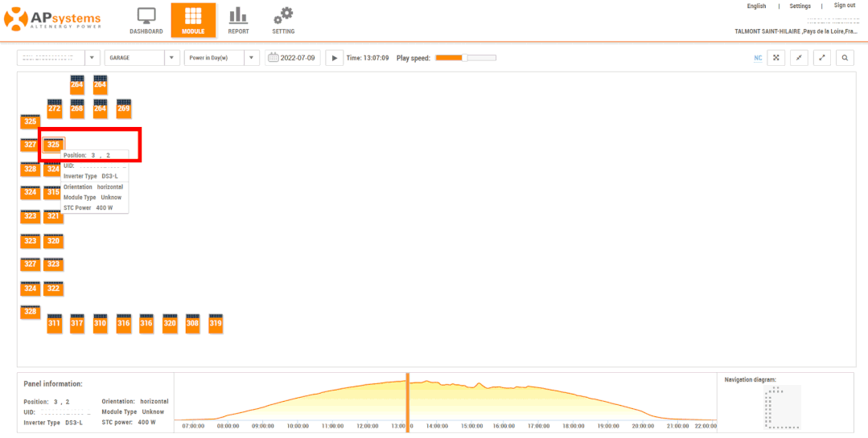Click the 2022-07-09 date field
Screen dimensions: 868x438
pyautogui.click(x=298, y=58)
